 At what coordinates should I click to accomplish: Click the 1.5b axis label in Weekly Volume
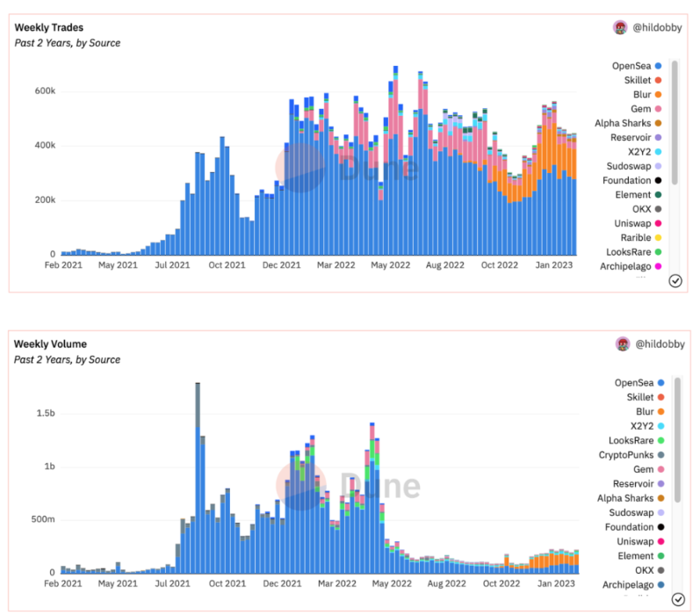[46, 413]
